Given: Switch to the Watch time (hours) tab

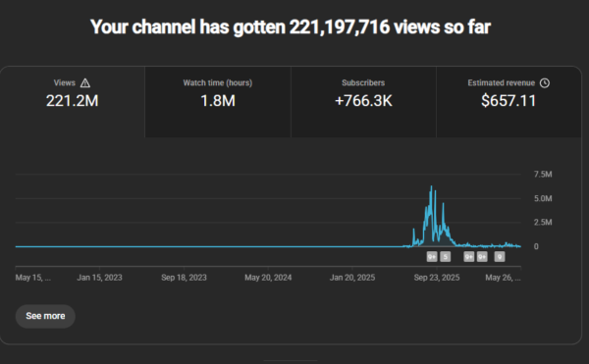Looking at the screenshot, I should click(218, 102).
